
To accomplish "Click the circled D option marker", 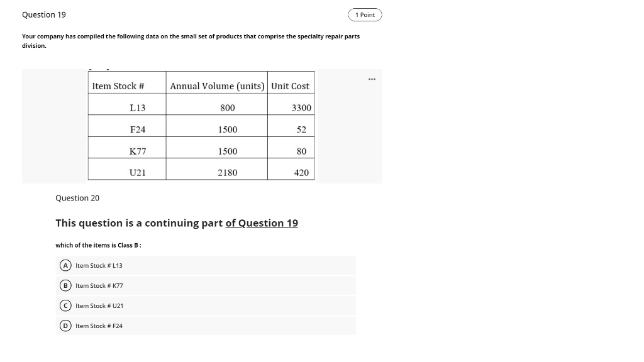I will point(65,326).
